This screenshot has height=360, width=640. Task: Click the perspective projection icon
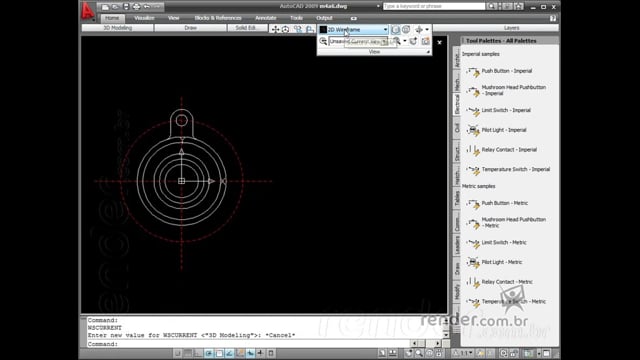pyautogui.click(x=406, y=29)
